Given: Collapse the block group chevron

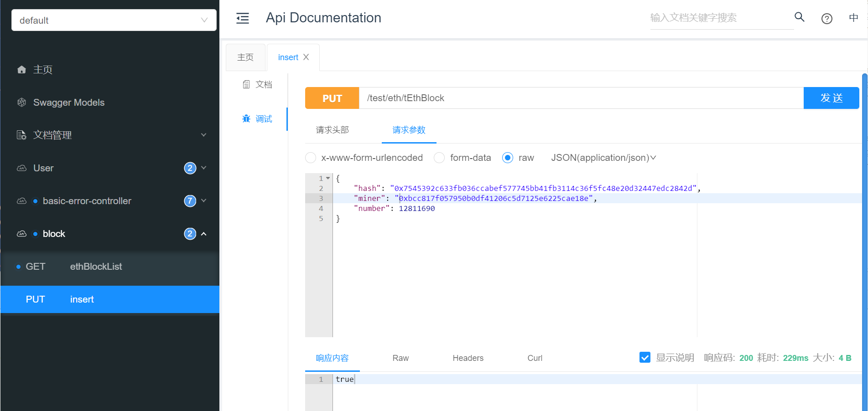Looking at the screenshot, I should 204,234.
